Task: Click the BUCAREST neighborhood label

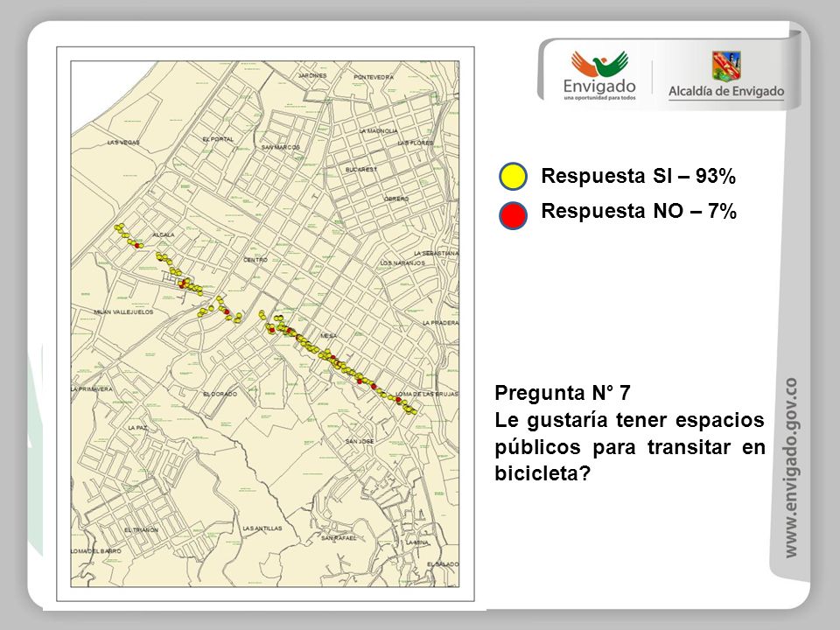Action: coord(361,169)
